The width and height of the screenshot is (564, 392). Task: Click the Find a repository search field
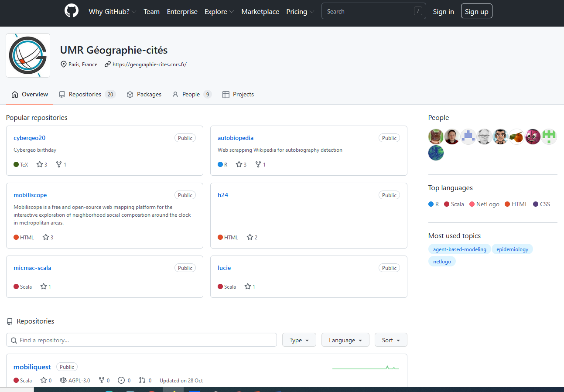click(x=141, y=340)
